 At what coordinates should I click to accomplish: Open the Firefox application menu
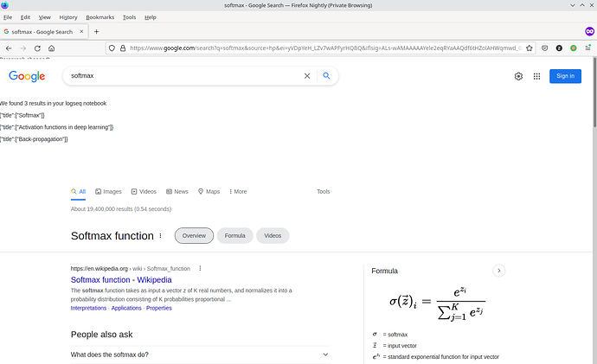588,48
